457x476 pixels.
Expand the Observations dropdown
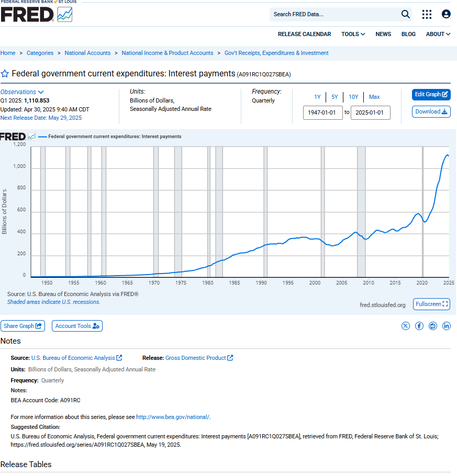(x=22, y=92)
